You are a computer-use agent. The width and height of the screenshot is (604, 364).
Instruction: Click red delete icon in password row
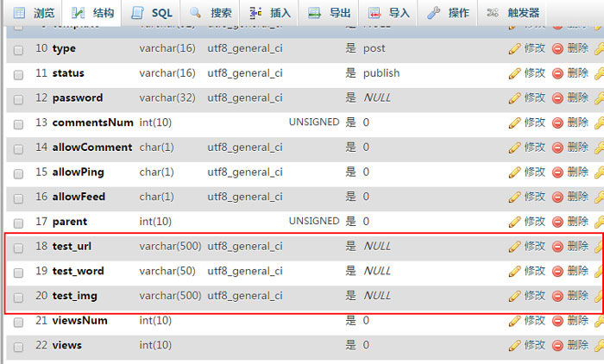(x=557, y=98)
